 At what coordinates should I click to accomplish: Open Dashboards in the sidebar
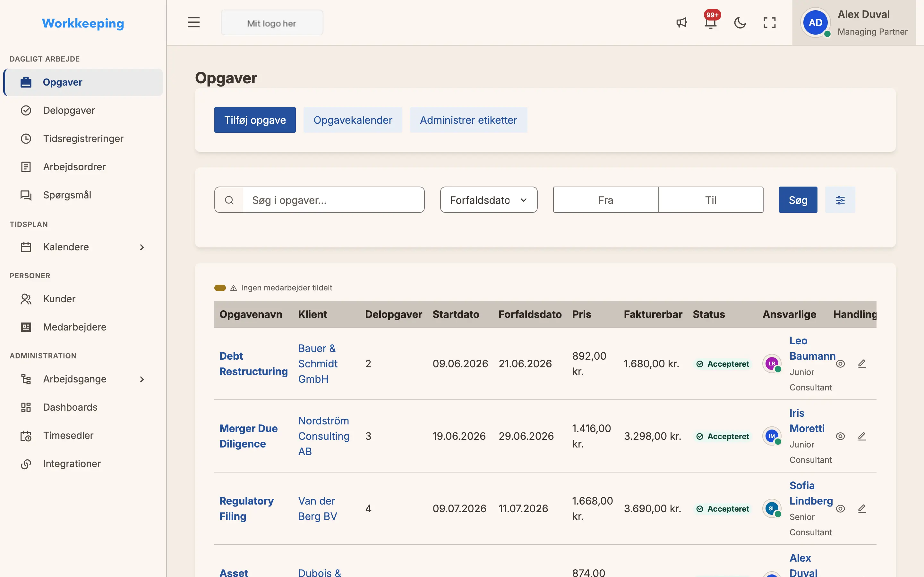coord(83,407)
